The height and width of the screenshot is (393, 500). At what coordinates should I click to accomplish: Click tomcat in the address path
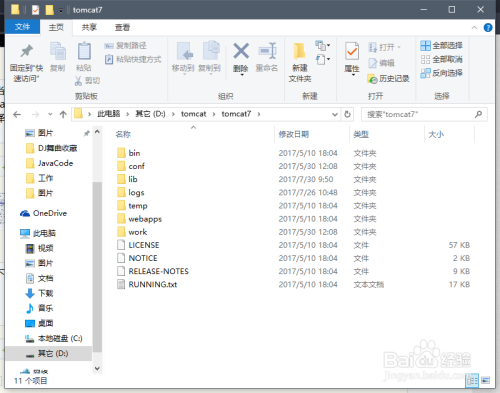[194, 114]
